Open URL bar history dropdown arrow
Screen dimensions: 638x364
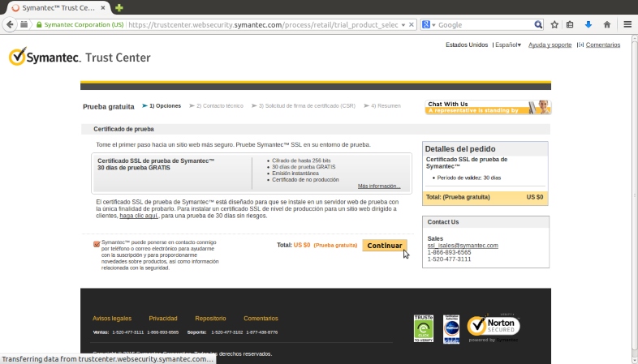pyautogui.click(x=403, y=25)
